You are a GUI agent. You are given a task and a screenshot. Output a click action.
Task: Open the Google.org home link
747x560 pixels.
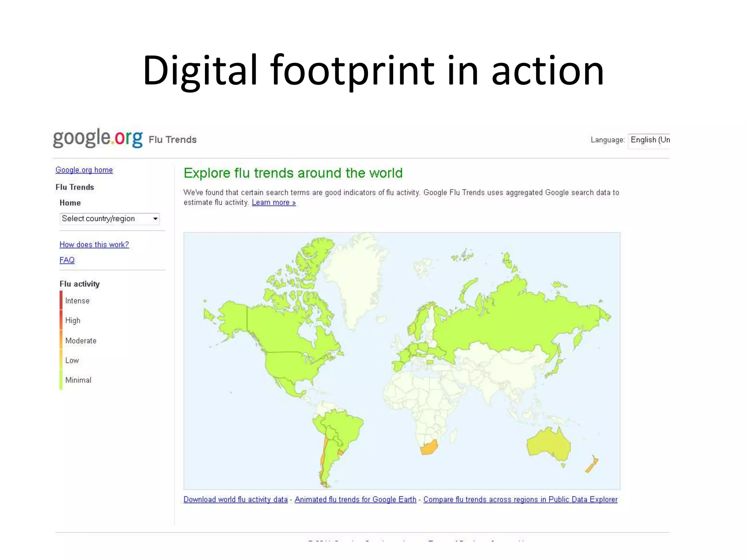84,170
